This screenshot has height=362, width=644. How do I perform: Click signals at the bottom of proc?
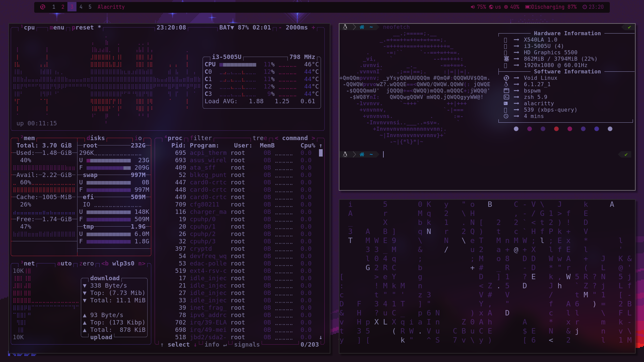pyautogui.click(x=247, y=345)
